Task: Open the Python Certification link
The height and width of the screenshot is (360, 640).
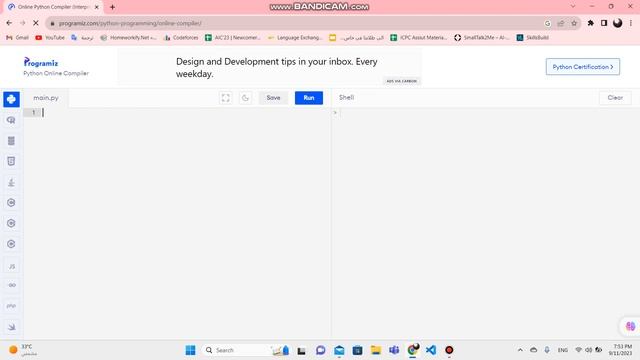Action: [583, 67]
